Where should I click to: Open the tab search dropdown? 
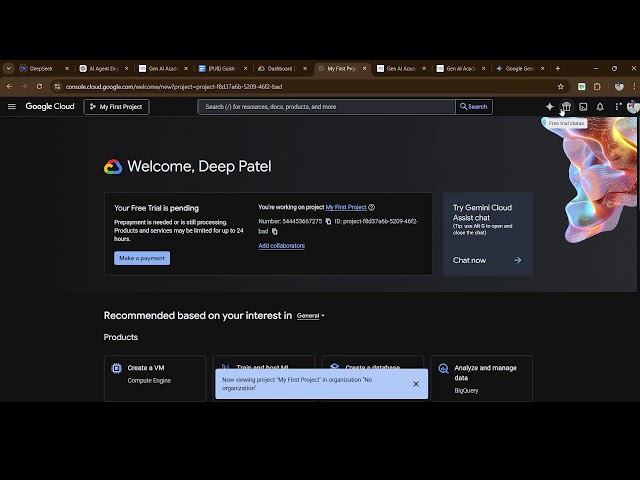(8, 69)
